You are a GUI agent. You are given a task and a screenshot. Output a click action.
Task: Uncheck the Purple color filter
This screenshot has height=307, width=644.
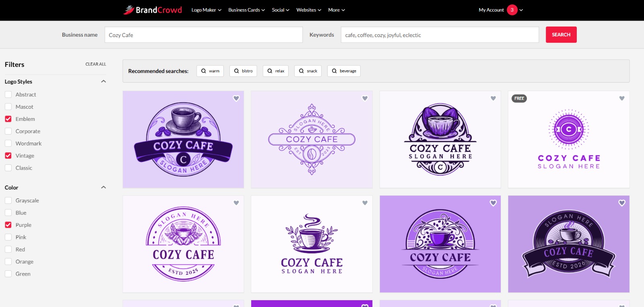click(8, 225)
